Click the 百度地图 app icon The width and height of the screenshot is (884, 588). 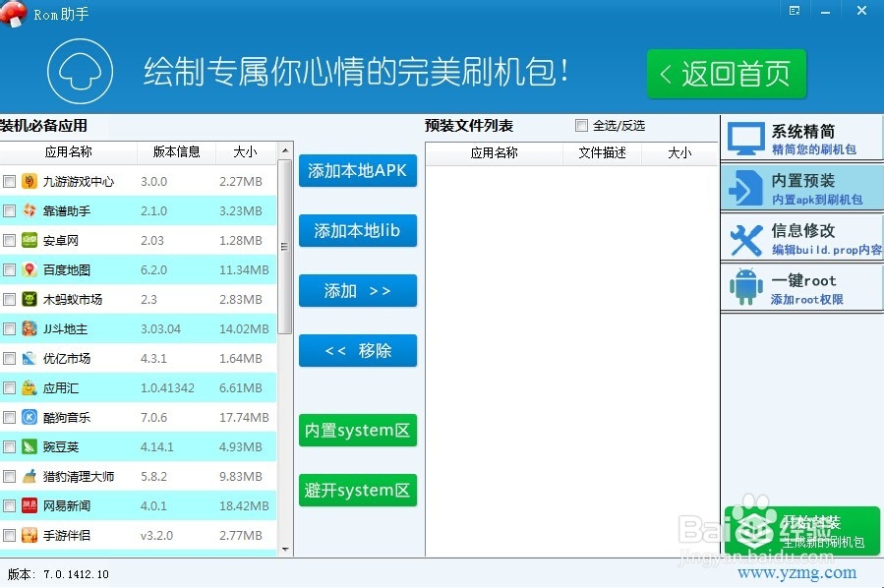point(29,269)
